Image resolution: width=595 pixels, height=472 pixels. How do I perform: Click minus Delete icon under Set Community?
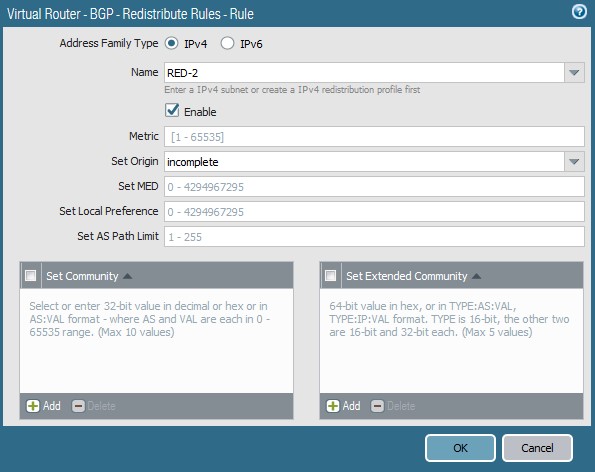78,406
